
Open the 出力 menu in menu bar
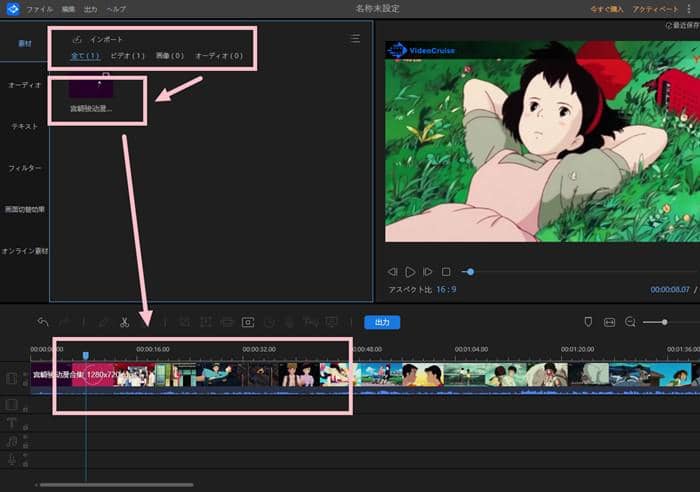[x=91, y=9]
